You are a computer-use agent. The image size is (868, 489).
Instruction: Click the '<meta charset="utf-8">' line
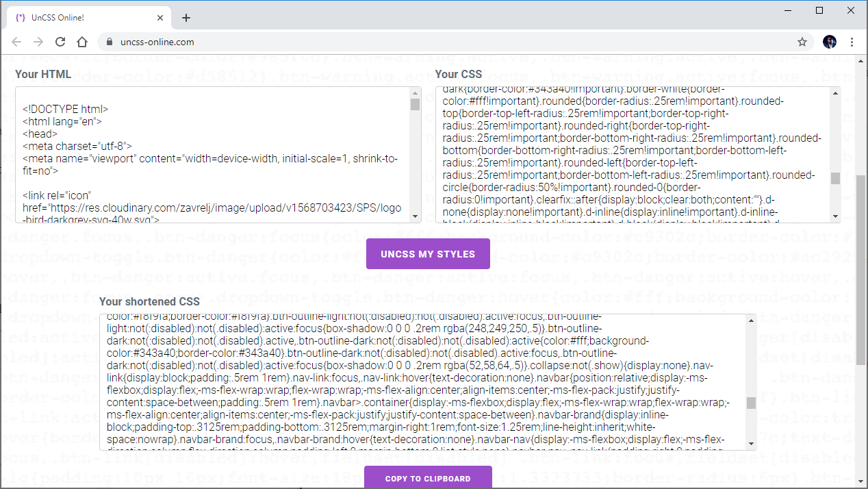pos(77,146)
